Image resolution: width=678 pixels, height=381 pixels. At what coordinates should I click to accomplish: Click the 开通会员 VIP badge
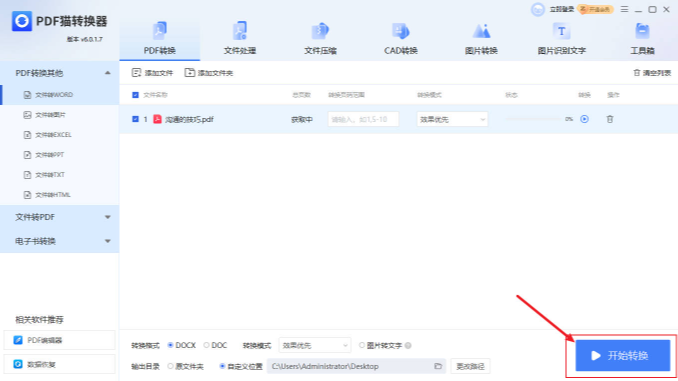coord(595,9)
